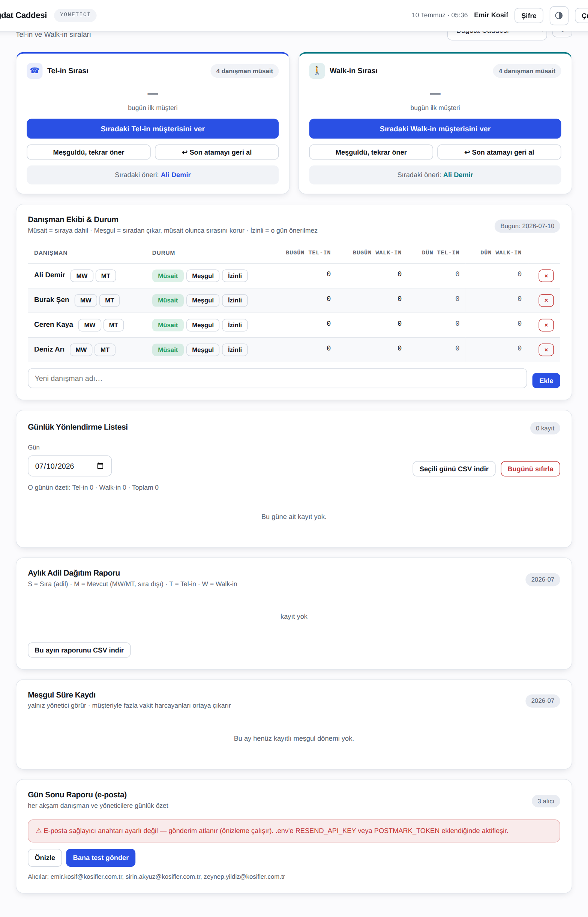Click the Walk-in pedestrian icon
The height and width of the screenshot is (917, 588).
(316, 71)
